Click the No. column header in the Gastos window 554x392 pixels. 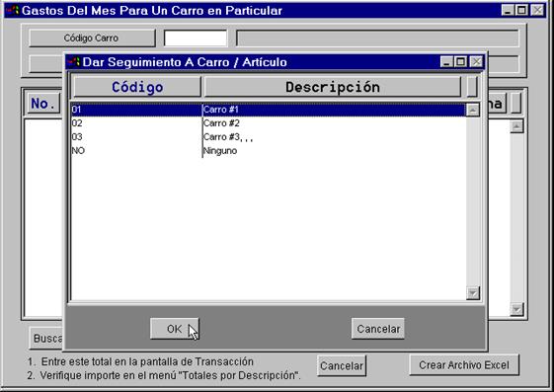[42, 104]
